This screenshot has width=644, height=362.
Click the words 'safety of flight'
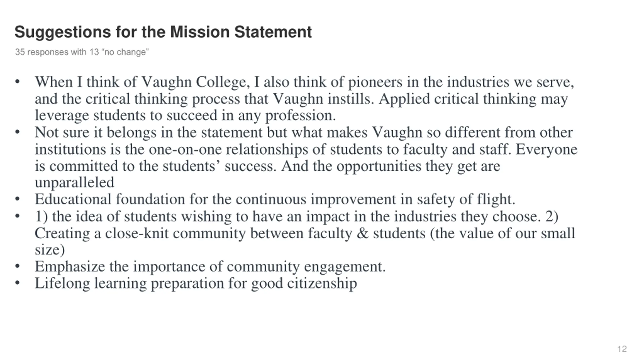click(466, 199)
